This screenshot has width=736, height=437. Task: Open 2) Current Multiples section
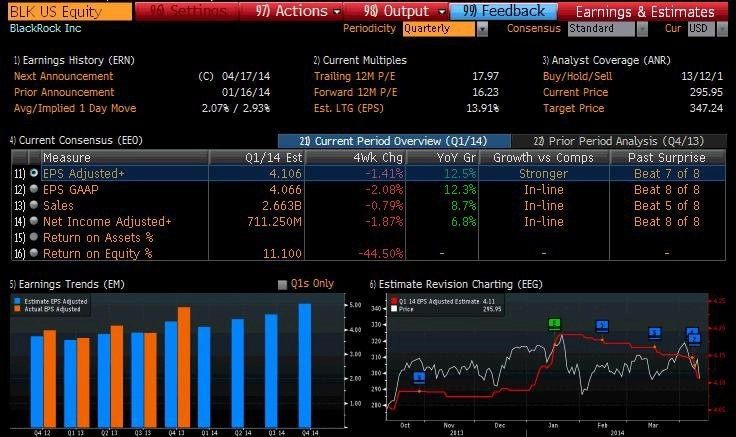[360, 60]
